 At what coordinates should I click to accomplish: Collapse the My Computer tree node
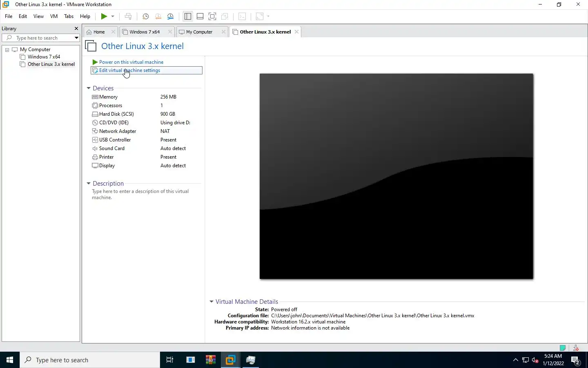coord(7,49)
